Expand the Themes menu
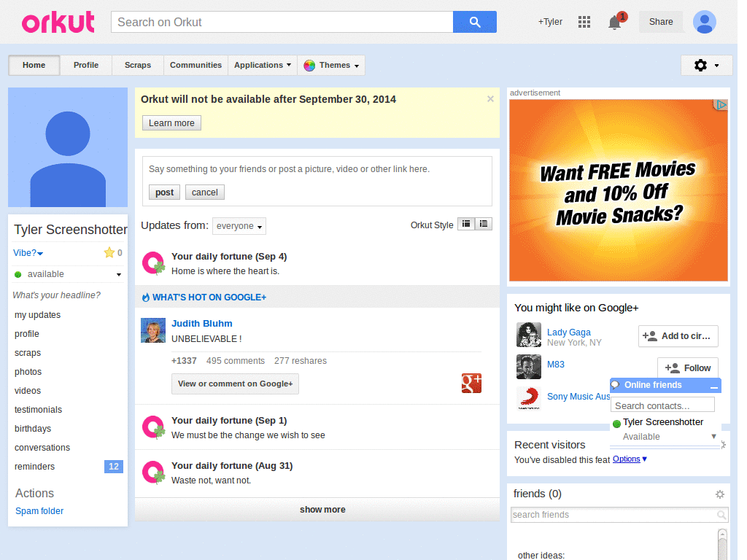 (x=332, y=65)
